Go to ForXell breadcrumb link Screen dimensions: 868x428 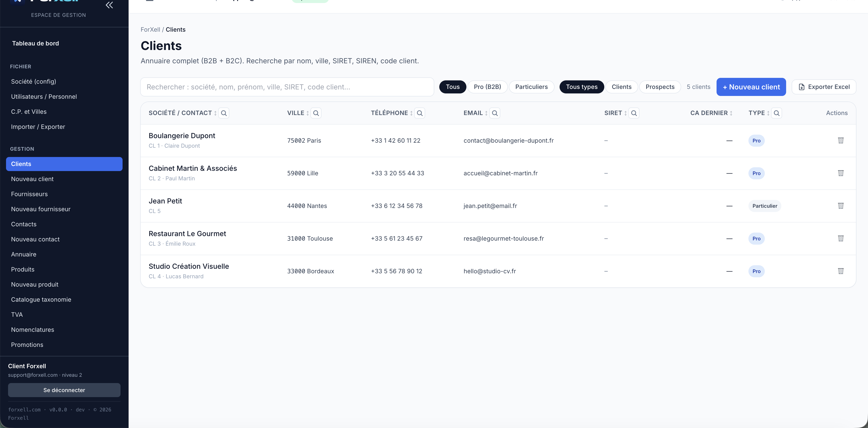[150, 30]
